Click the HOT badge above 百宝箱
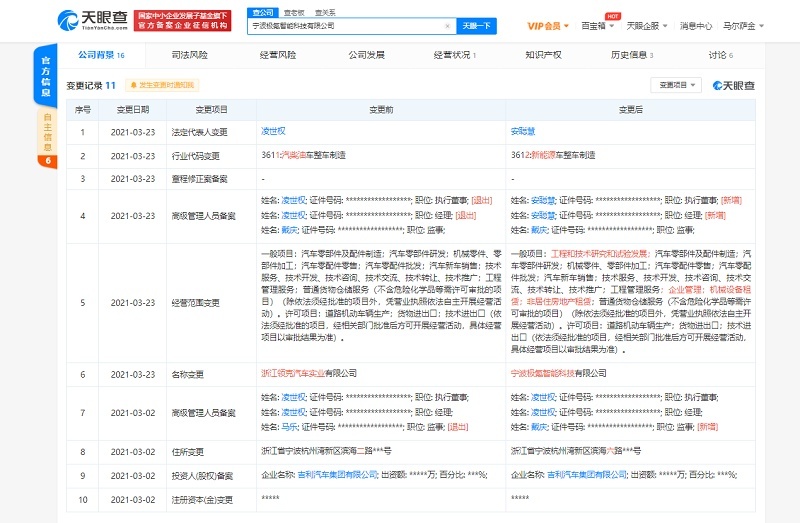Screen dimensions: 800x523 612,16
